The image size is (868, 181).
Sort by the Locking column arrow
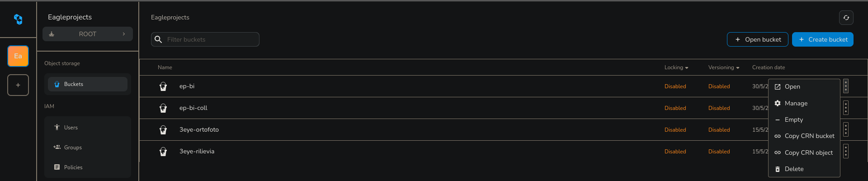686,68
